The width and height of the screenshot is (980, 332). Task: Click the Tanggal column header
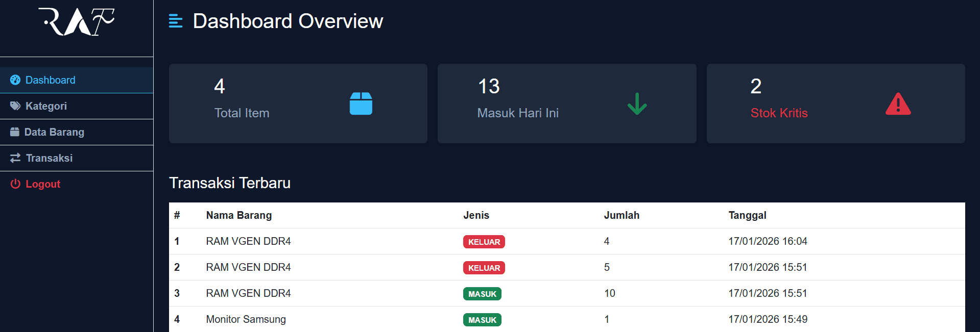747,215
